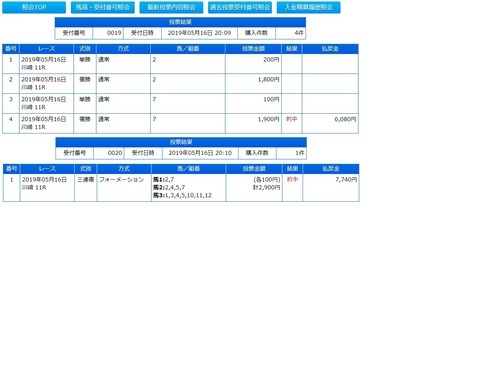Click 的中 result beside 1,900円 bet
Image resolution: width=480 pixels, height=384 pixels.
click(292, 119)
